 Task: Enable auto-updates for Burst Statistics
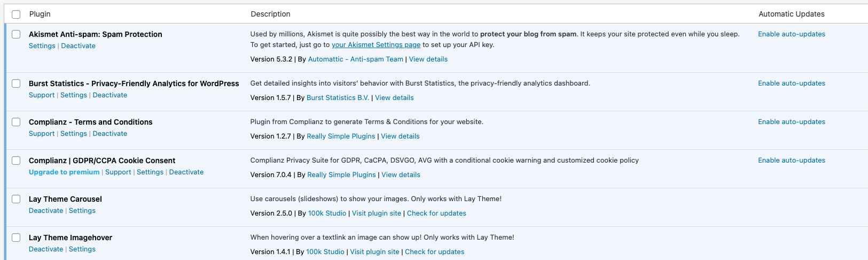tap(791, 83)
